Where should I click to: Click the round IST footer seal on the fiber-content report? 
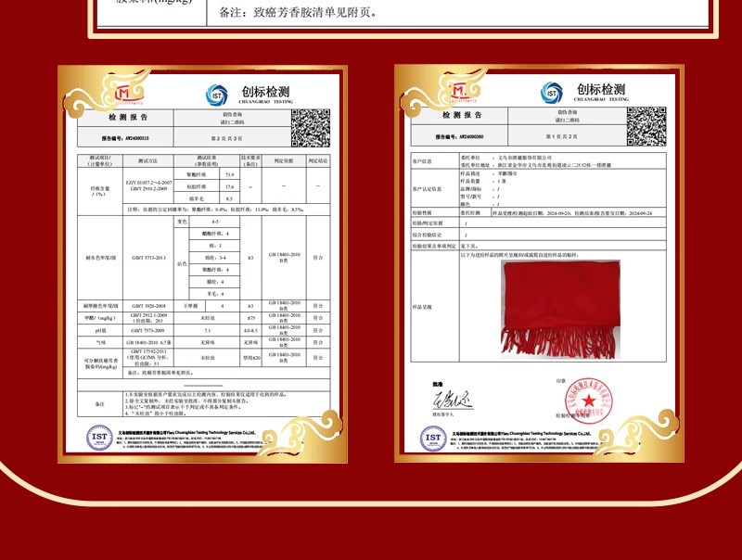(99, 438)
